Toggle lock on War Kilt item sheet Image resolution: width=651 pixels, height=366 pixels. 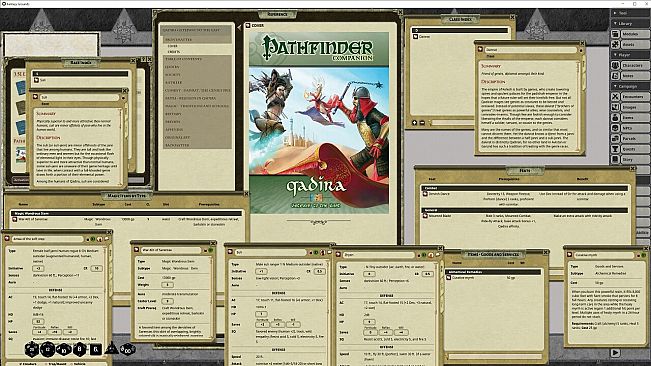click(205, 250)
